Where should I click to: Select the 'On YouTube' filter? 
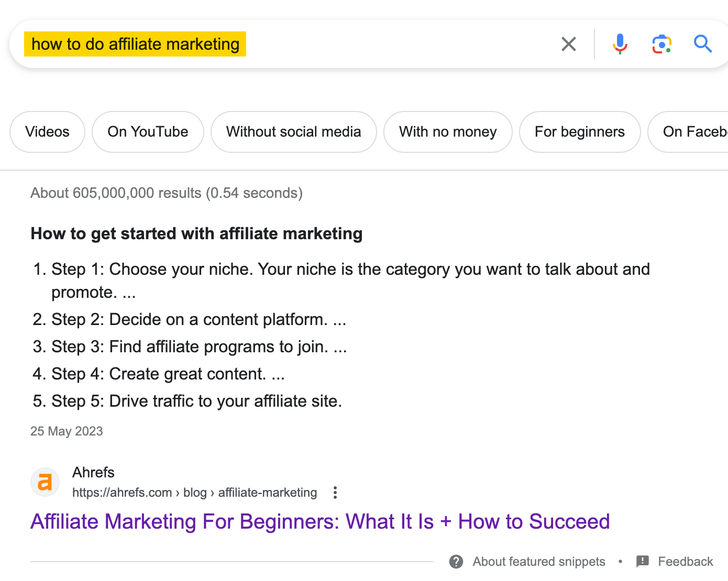tap(148, 132)
